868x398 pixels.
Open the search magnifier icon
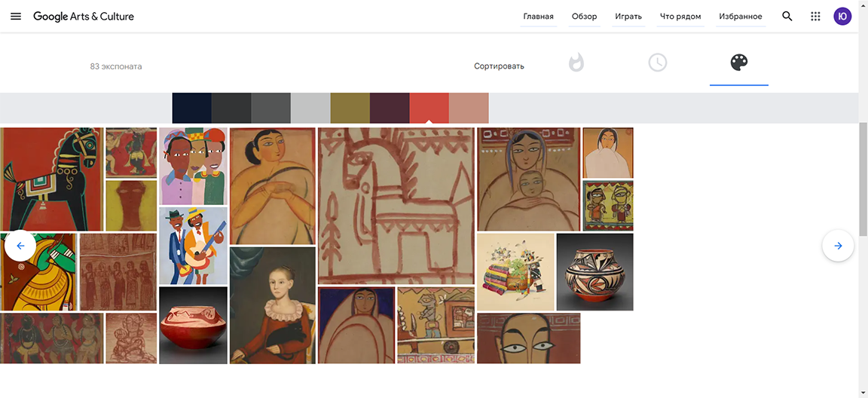[x=787, y=16]
